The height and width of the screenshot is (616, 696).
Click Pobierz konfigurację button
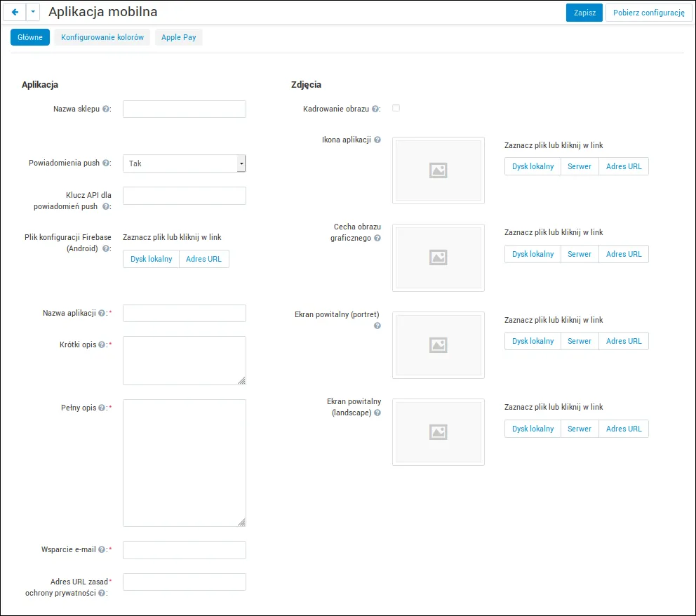pyautogui.click(x=649, y=13)
